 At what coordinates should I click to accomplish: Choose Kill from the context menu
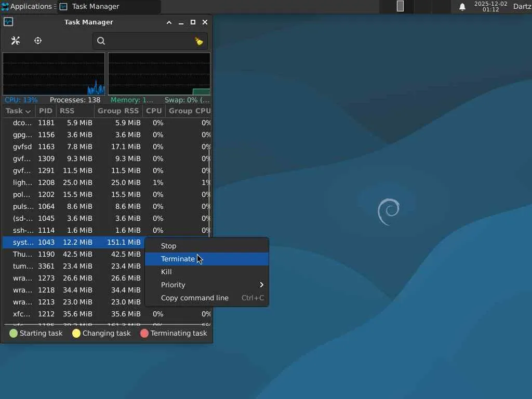tap(207, 272)
